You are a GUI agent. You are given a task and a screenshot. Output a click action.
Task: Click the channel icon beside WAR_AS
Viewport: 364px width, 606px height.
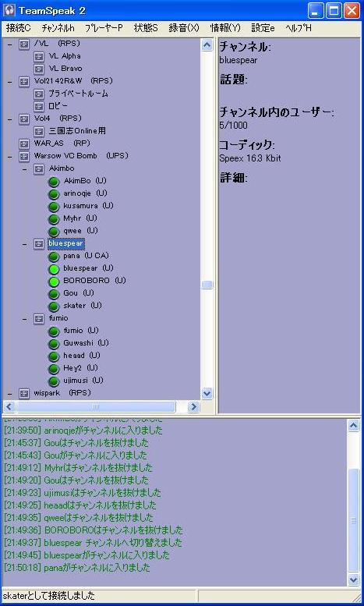tap(24, 144)
